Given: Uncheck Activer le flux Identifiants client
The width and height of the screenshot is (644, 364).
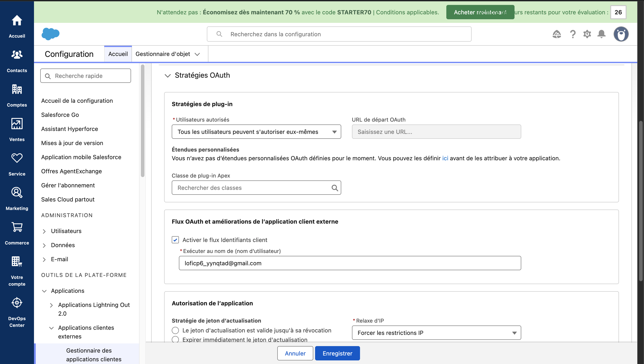Looking at the screenshot, I should 175,240.
